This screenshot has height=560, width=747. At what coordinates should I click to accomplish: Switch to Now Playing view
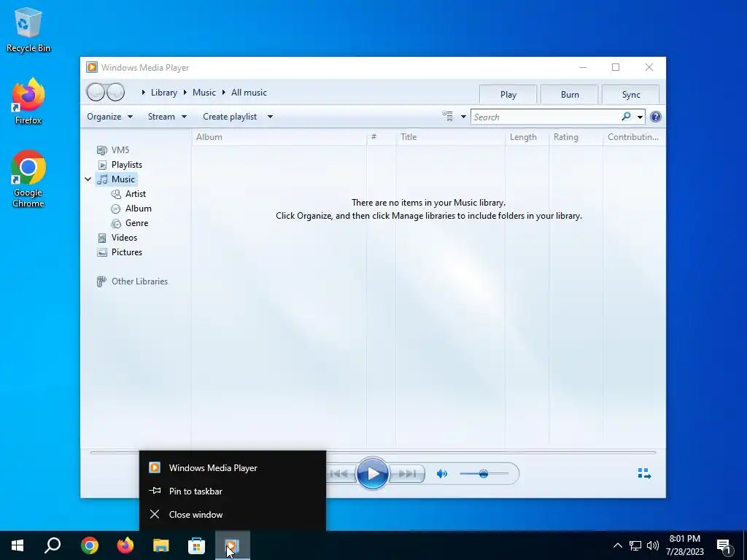pos(644,473)
